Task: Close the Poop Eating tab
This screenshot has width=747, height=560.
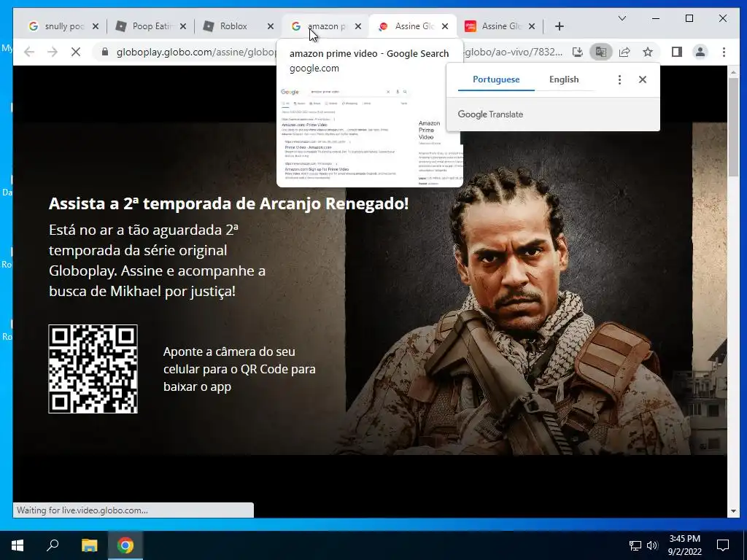Action: coord(183,26)
